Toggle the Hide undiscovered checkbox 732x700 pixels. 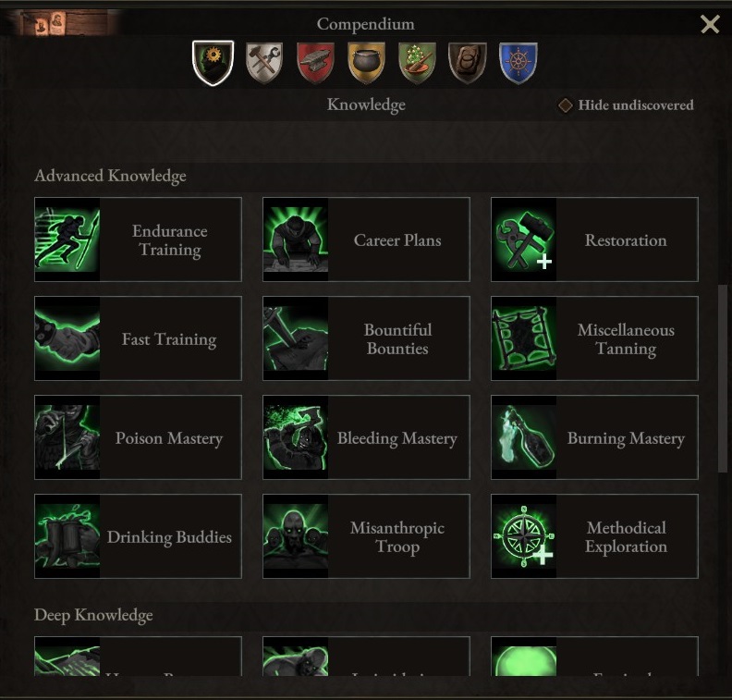coord(566,105)
